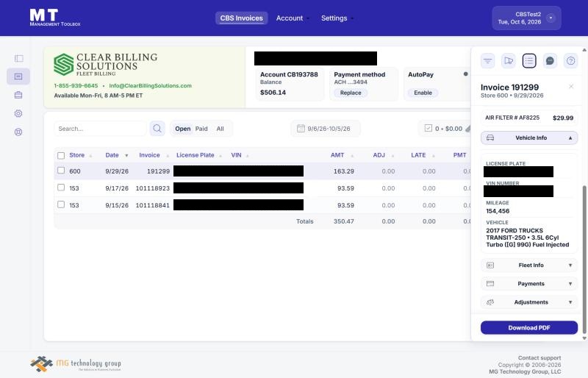This screenshot has width=588, height=378.
Task: Toggle the select-all checkbox in the table header
Action: click(x=61, y=155)
